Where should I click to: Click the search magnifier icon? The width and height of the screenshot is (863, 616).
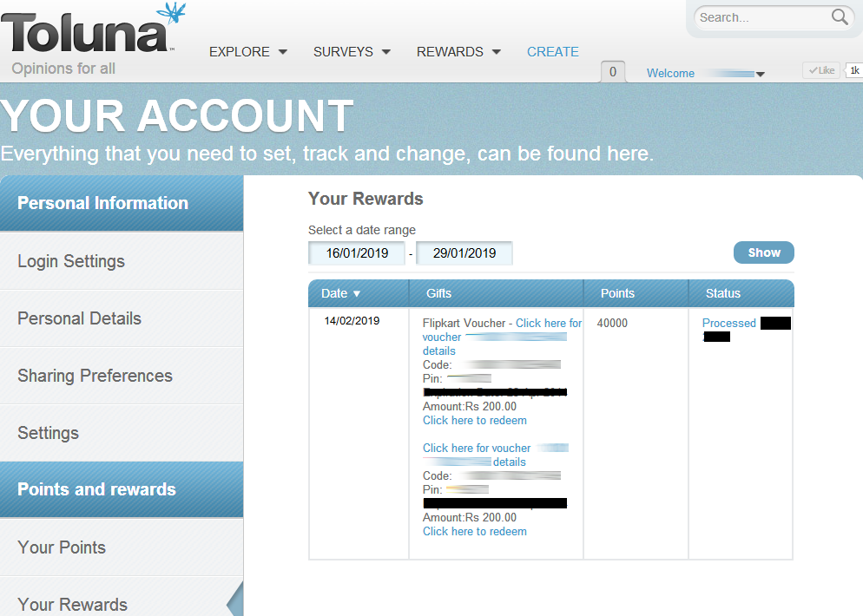(840, 17)
